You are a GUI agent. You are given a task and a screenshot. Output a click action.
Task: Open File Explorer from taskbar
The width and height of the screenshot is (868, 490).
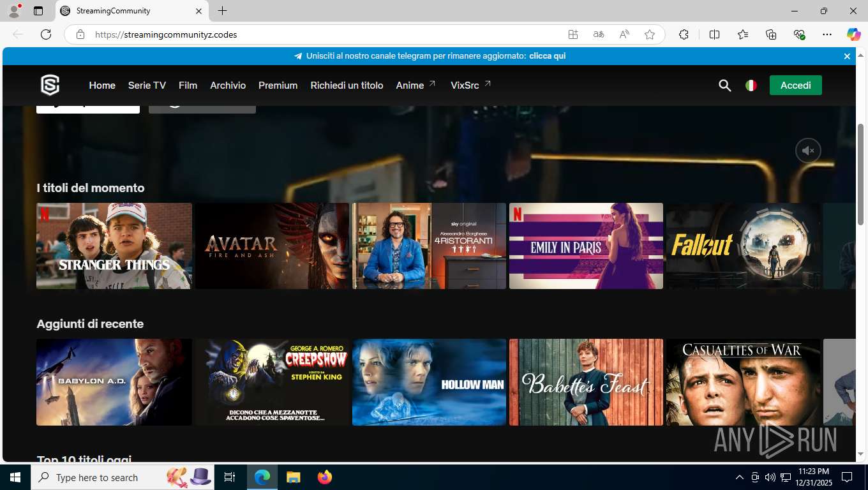293,477
